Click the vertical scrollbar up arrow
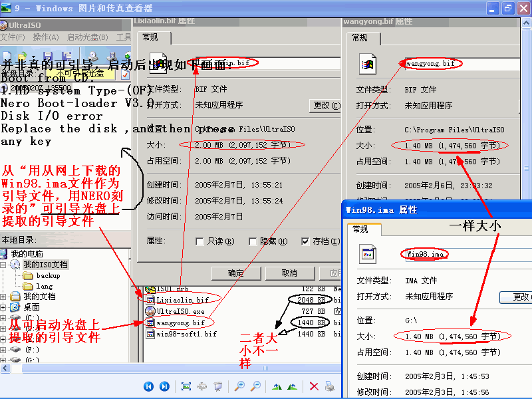The image size is (532, 399). pos(526,23)
